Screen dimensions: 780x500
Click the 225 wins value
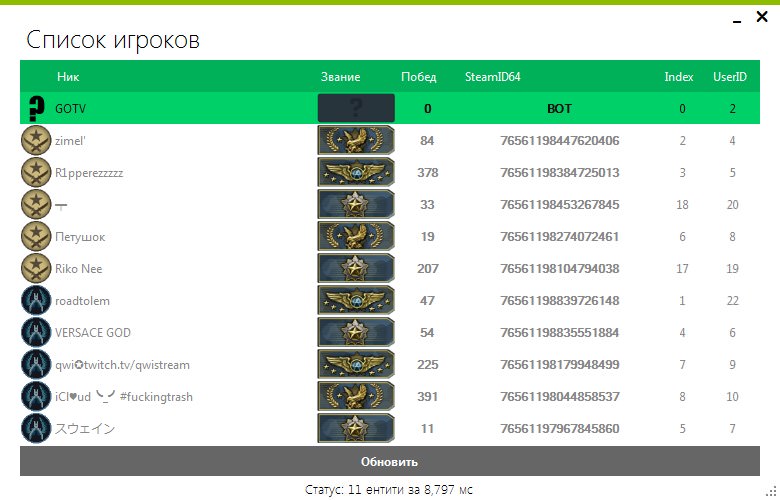[x=428, y=365]
